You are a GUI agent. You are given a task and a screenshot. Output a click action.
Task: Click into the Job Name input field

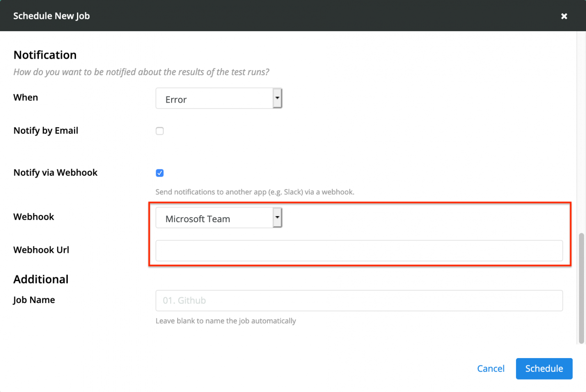(x=359, y=300)
